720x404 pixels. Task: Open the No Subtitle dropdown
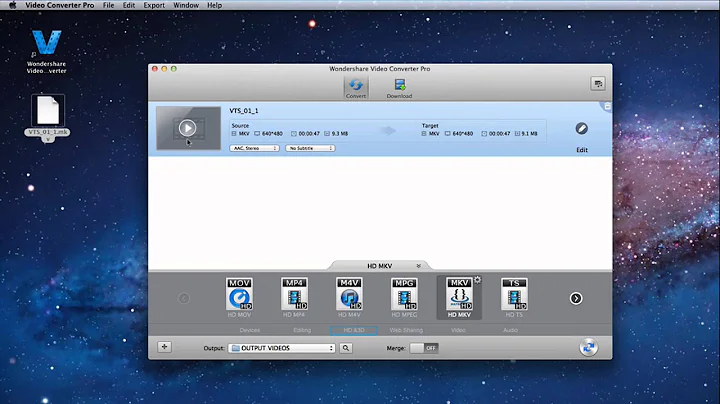(x=310, y=148)
